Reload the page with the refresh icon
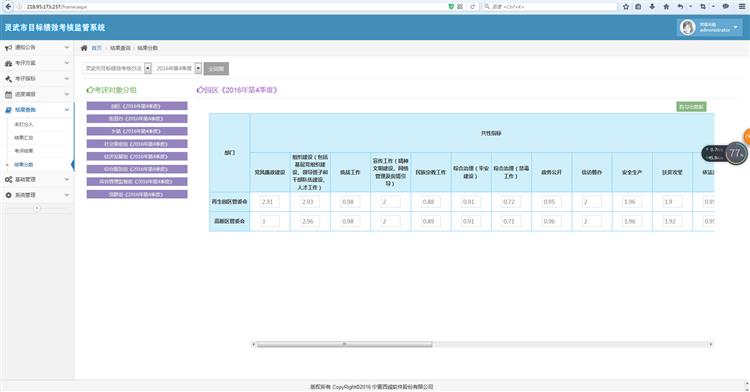750x392 pixels. (473, 7)
